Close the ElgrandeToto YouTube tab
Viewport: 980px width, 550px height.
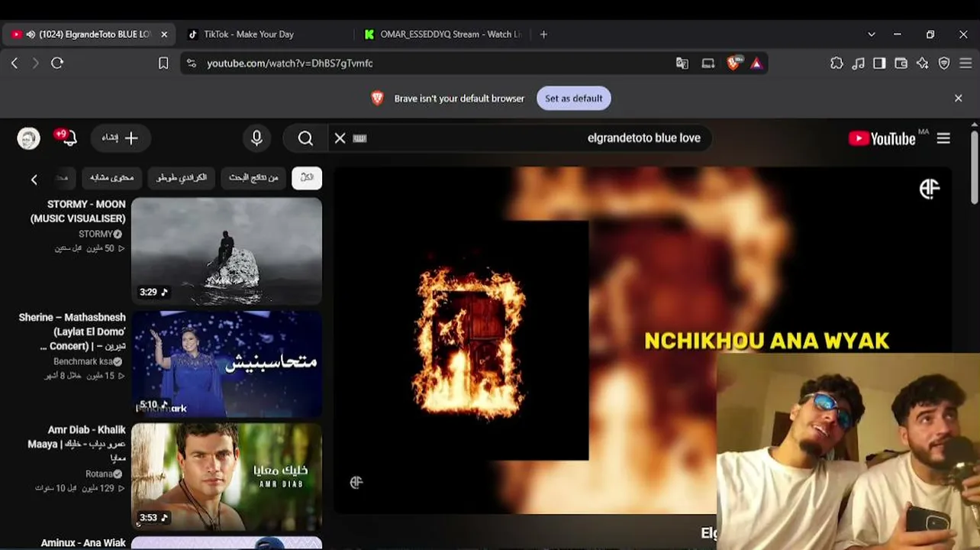pyautogui.click(x=163, y=34)
